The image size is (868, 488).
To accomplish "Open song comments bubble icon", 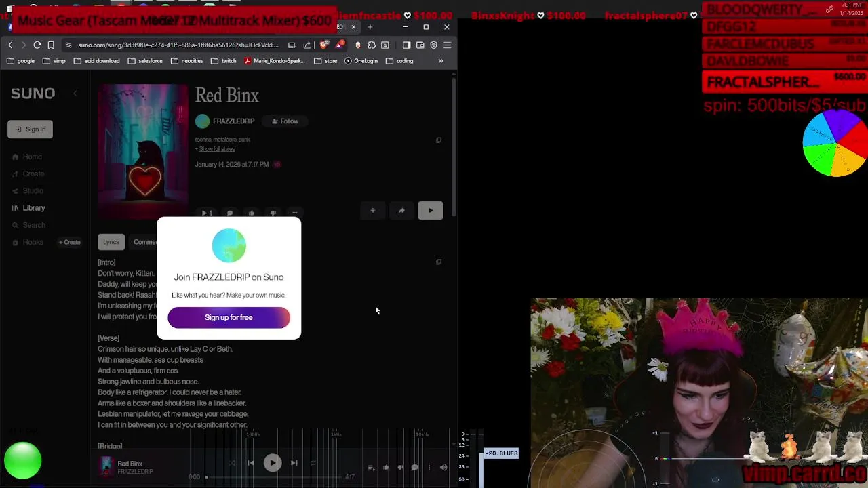I will 230,213.
